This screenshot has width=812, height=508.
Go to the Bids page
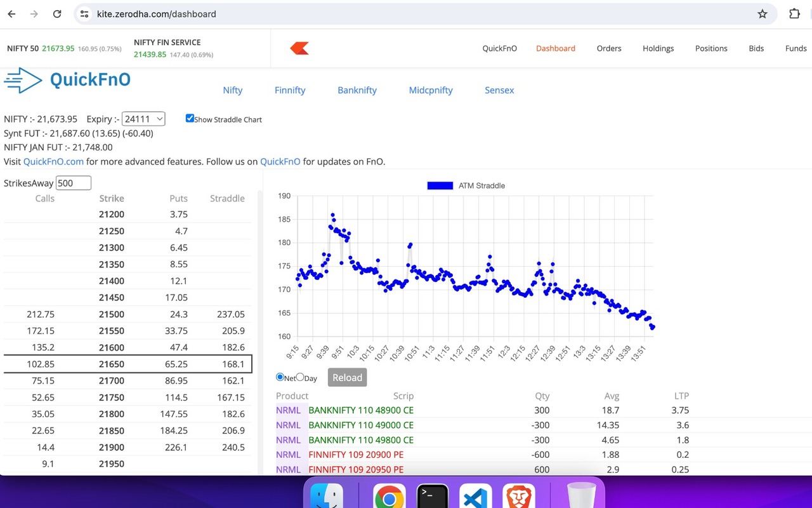(756, 48)
